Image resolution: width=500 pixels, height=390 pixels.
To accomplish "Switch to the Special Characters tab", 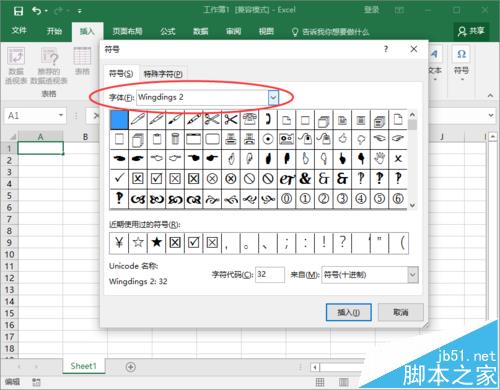I will 163,74.
